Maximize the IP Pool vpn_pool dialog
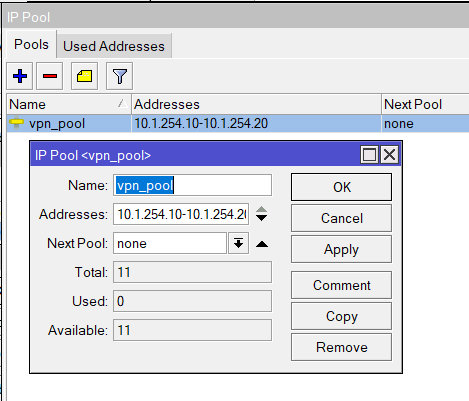 coord(369,155)
